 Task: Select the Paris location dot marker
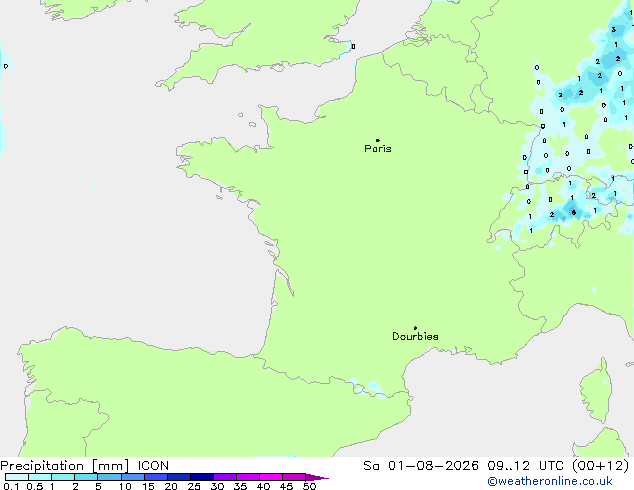pos(378,140)
